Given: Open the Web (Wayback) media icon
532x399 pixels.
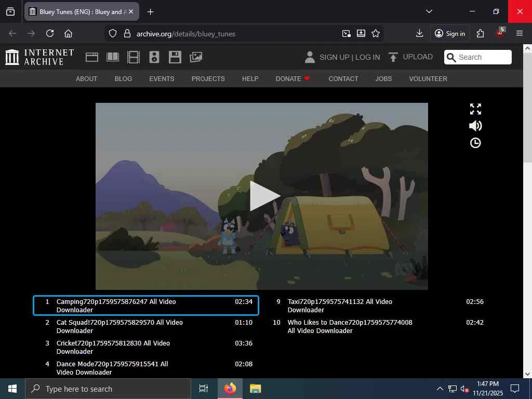Looking at the screenshot, I should pos(91,57).
